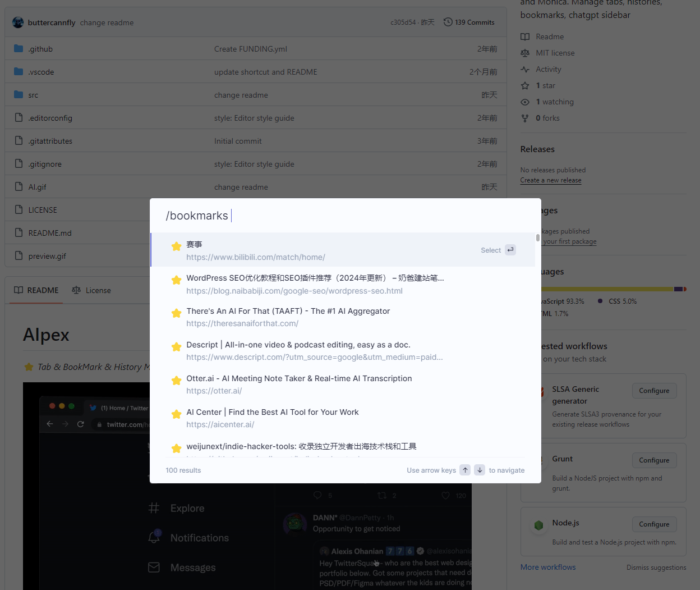Click the Activity pulse icon
The image size is (700, 590).
(525, 69)
